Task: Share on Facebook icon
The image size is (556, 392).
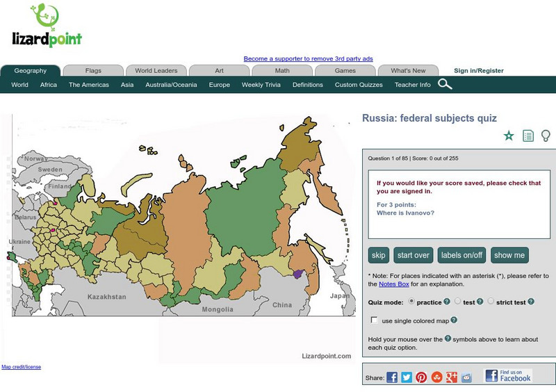Action: 392,377
